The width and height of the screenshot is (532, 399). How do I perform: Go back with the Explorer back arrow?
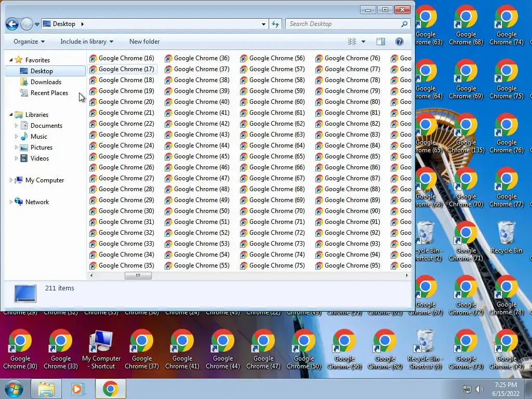pos(12,24)
